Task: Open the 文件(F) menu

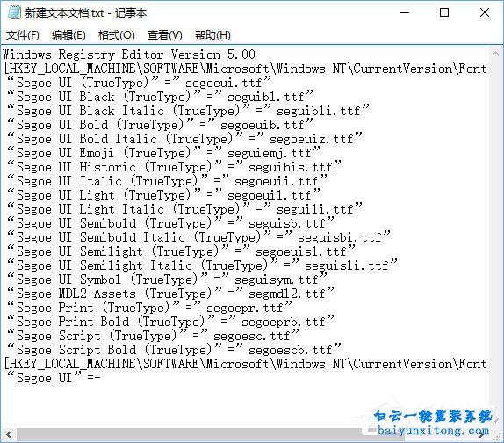Action: pos(23,35)
